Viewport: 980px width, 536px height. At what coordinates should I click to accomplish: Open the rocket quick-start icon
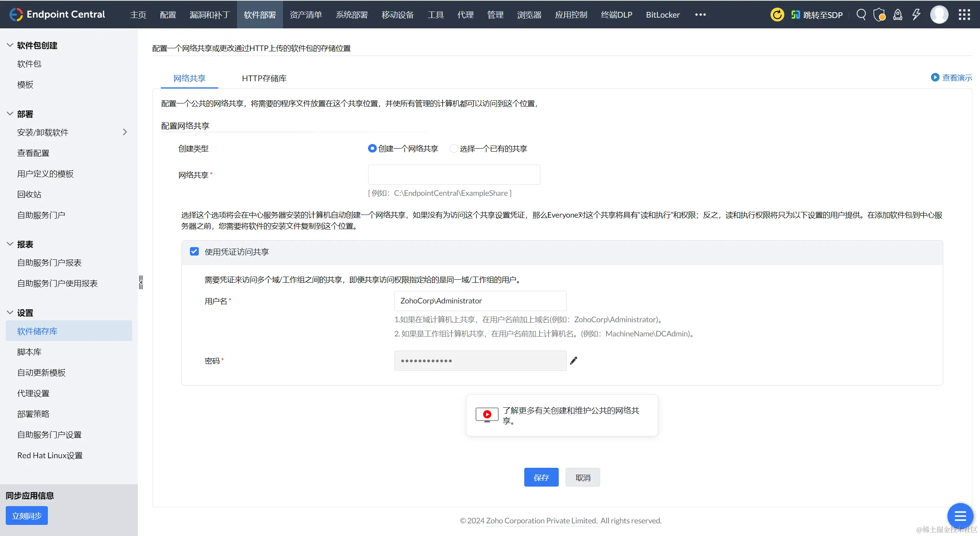tap(898, 14)
